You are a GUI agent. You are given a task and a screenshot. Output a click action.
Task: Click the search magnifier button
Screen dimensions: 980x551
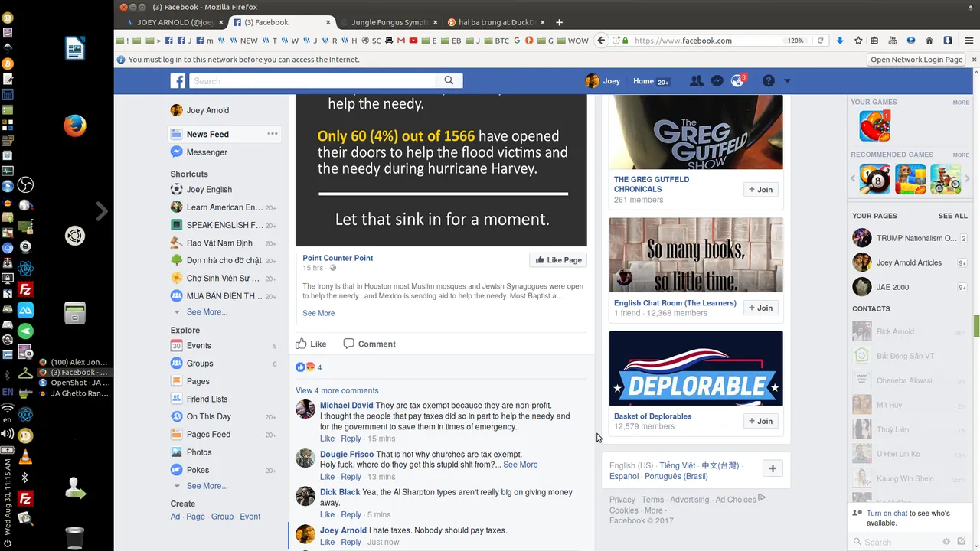point(449,80)
